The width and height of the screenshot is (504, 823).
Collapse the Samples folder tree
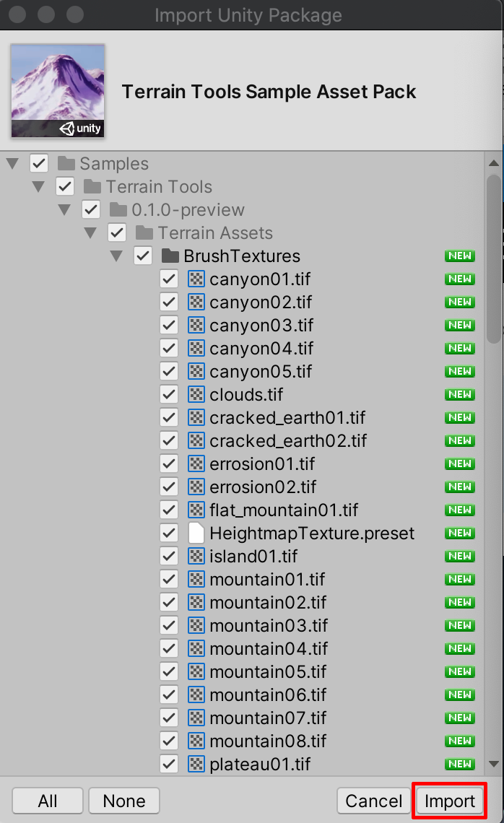pos(12,164)
